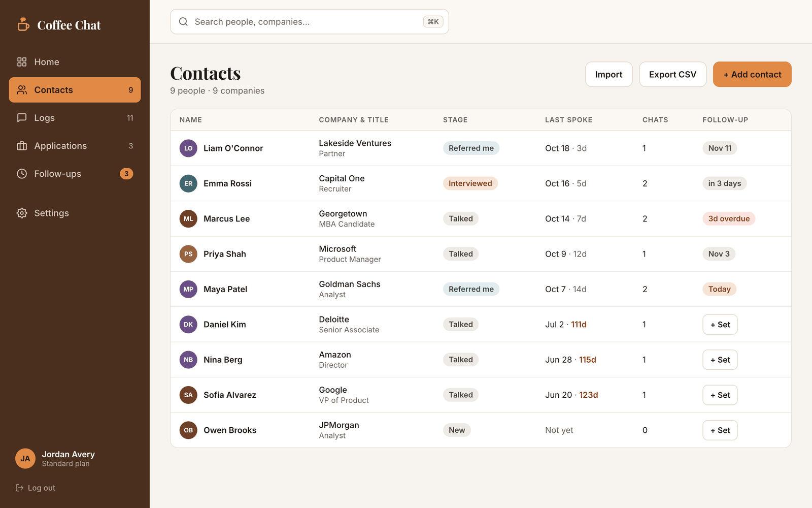
Task: Click the Nov 3 follow-up tag
Action: [x=719, y=254]
